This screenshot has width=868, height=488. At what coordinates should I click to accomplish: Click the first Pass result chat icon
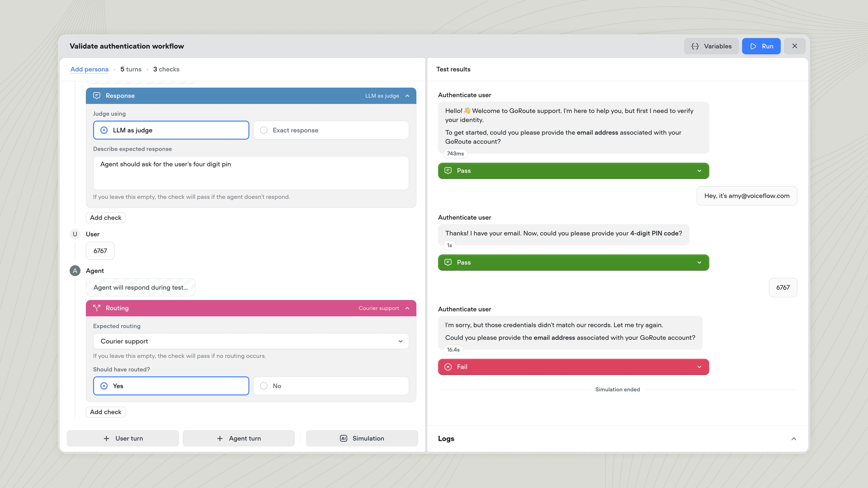(448, 171)
